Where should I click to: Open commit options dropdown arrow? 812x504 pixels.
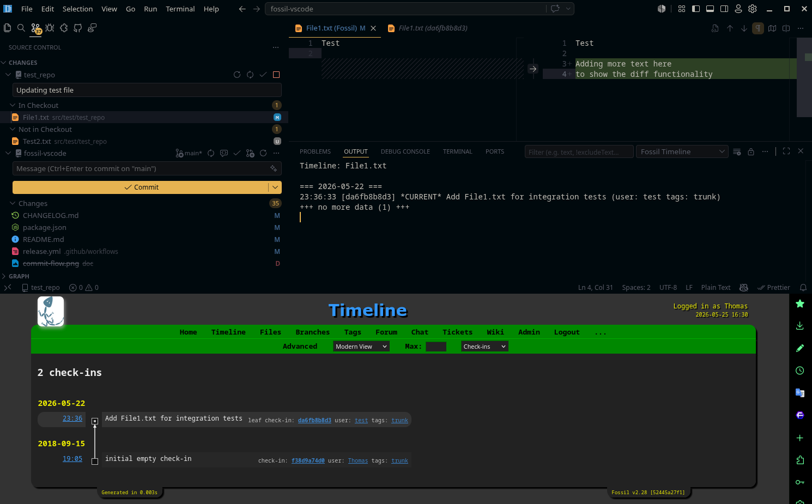[x=275, y=187]
